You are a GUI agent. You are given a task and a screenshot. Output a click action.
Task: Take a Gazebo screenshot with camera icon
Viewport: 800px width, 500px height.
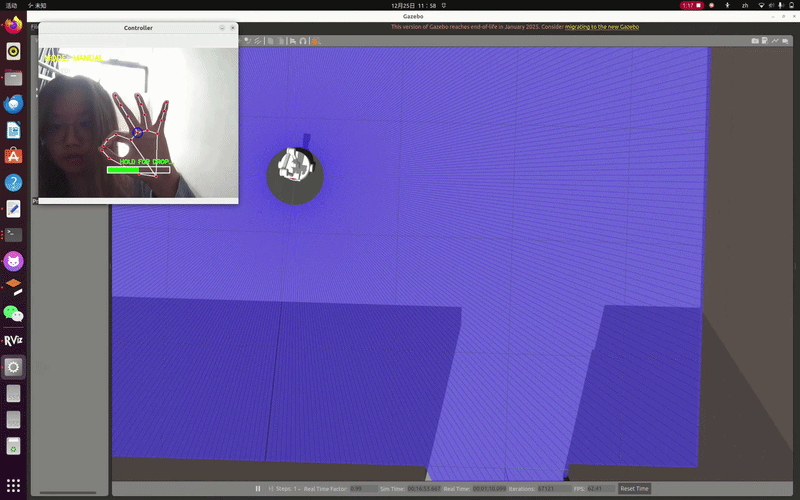pyautogui.click(x=755, y=41)
